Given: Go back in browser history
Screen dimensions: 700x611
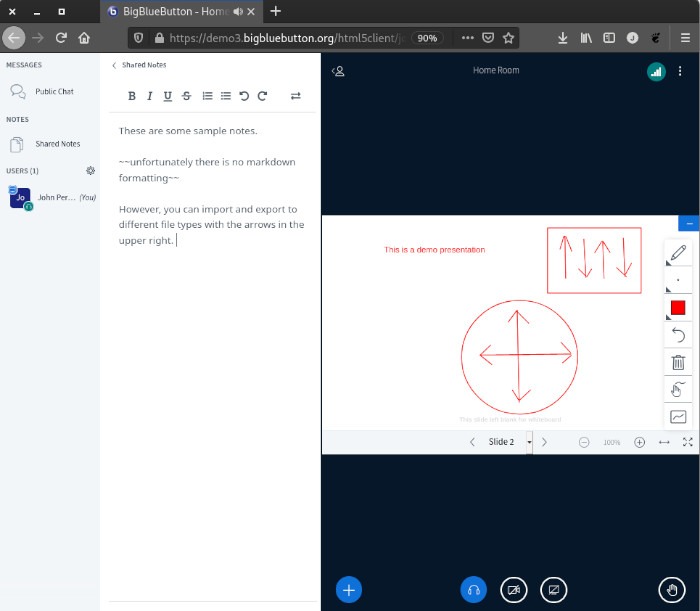Looking at the screenshot, I should (x=14, y=38).
